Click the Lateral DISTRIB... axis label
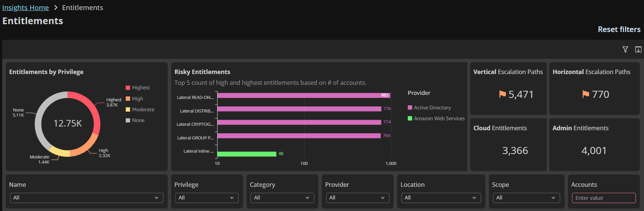Viewport: 644px width, 211px height. coord(197,111)
